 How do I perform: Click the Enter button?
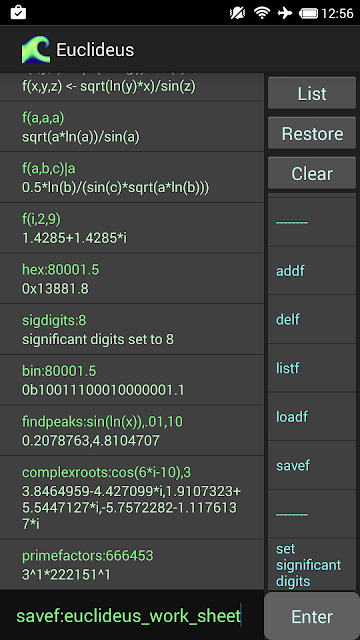click(312, 616)
